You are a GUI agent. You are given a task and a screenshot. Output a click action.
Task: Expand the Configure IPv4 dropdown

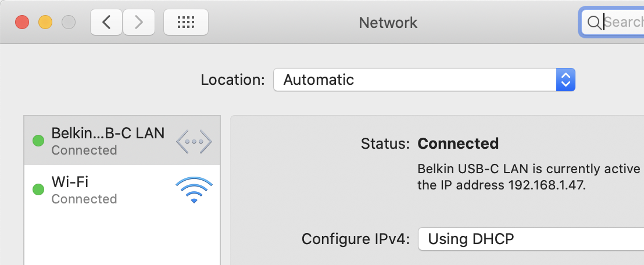530,239
